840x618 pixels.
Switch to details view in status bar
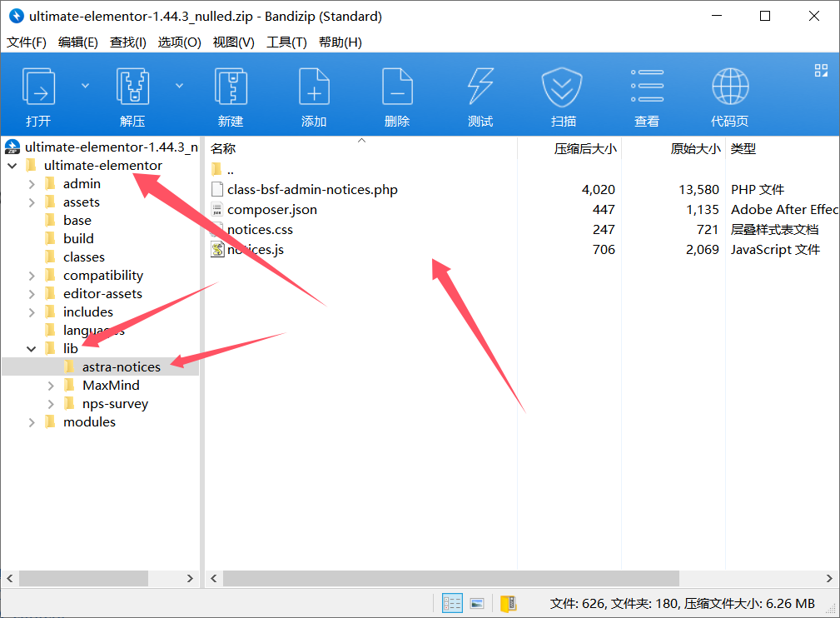click(x=452, y=604)
